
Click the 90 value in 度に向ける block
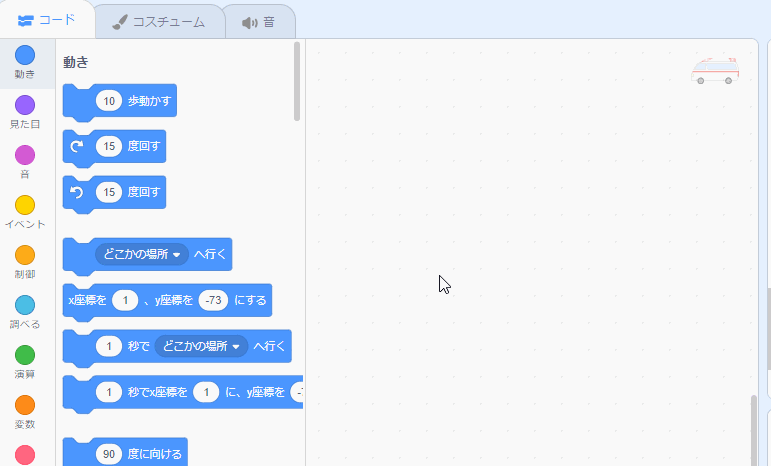pyautogui.click(x=109, y=454)
